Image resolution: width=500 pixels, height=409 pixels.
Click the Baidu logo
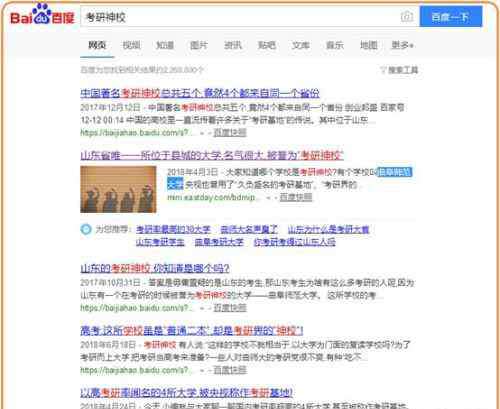tap(42, 15)
